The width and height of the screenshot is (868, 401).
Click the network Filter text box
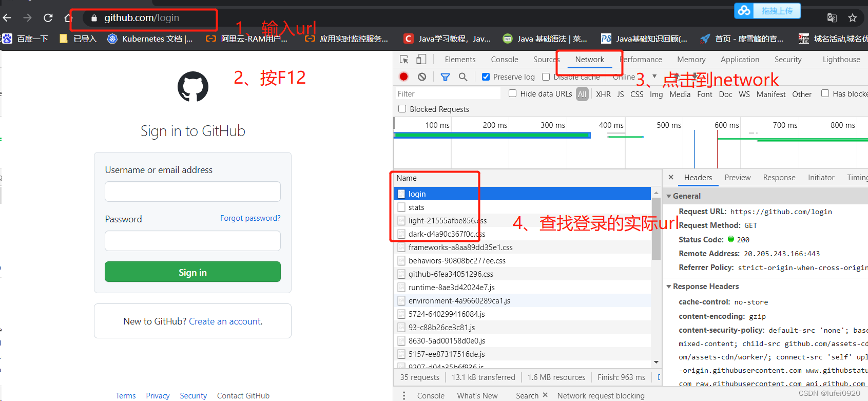447,93
